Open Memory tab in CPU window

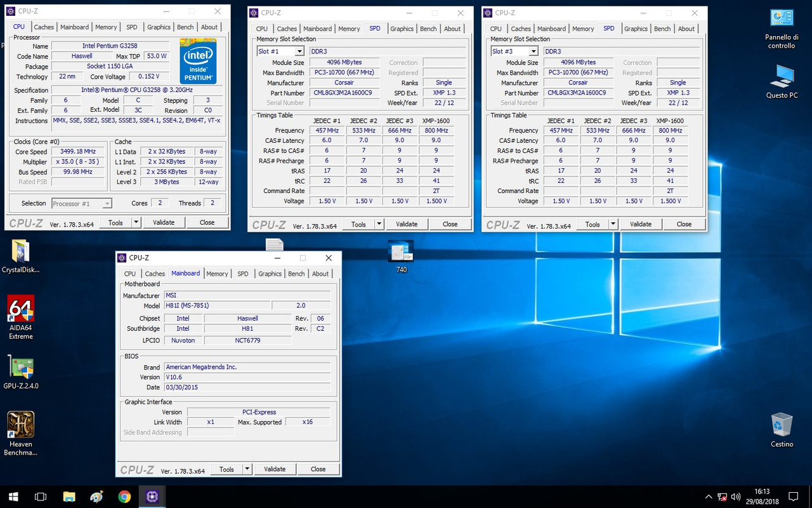pos(106,27)
